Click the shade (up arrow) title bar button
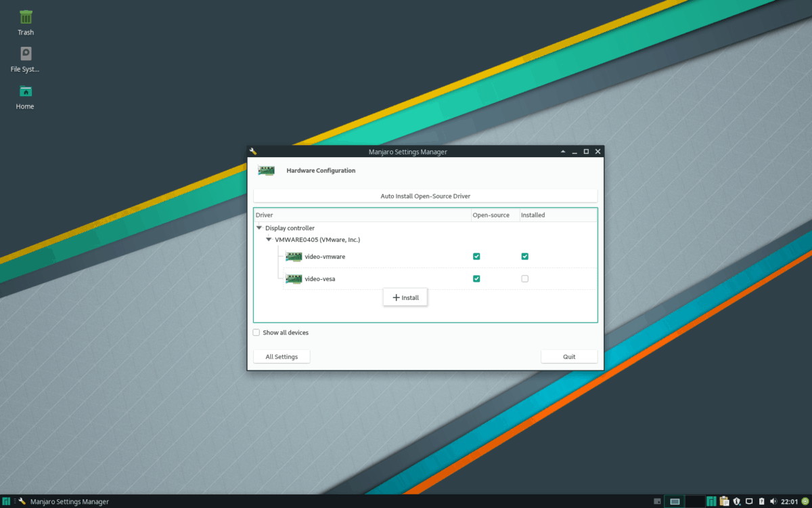This screenshot has width=812, height=508. point(563,152)
